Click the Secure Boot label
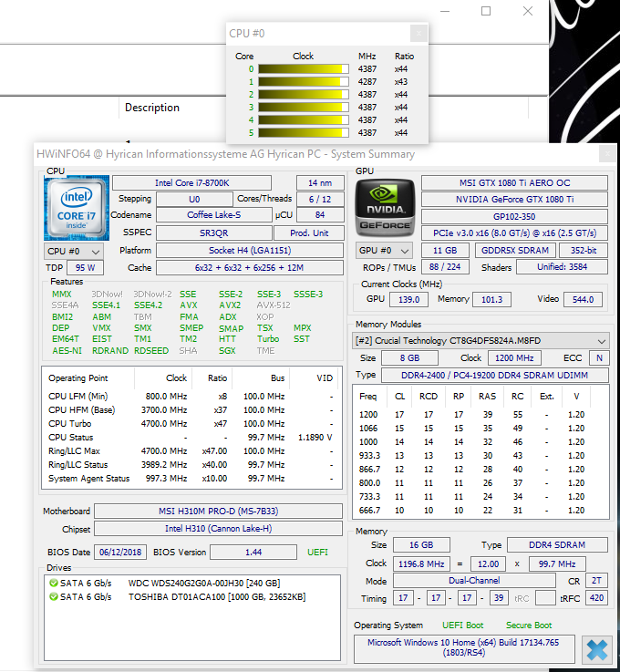The height and width of the screenshot is (672, 620). [x=529, y=625]
